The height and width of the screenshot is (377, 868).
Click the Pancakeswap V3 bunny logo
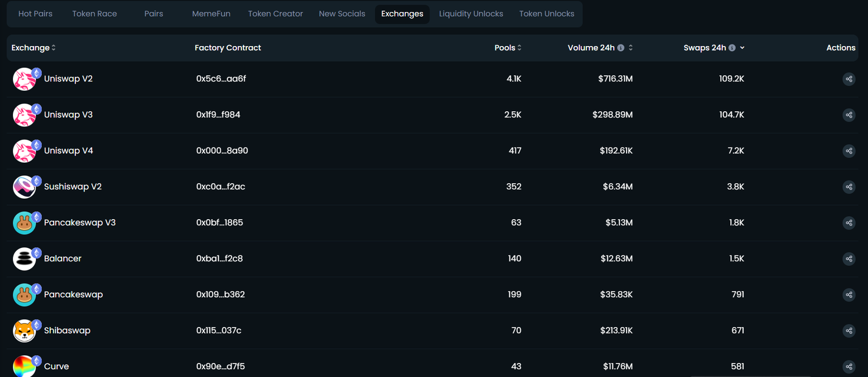pos(24,223)
